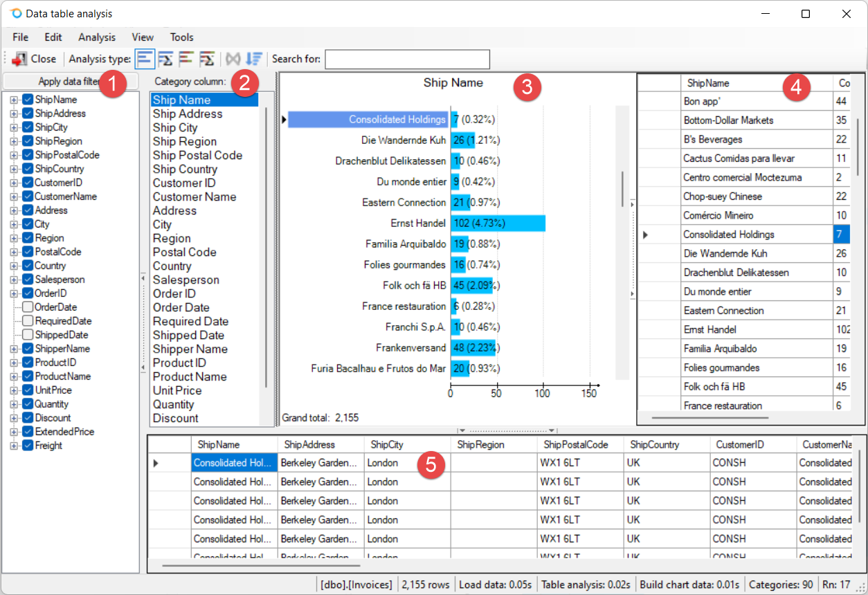Select the fourth analysis type multicolor sigma icon

point(206,59)
